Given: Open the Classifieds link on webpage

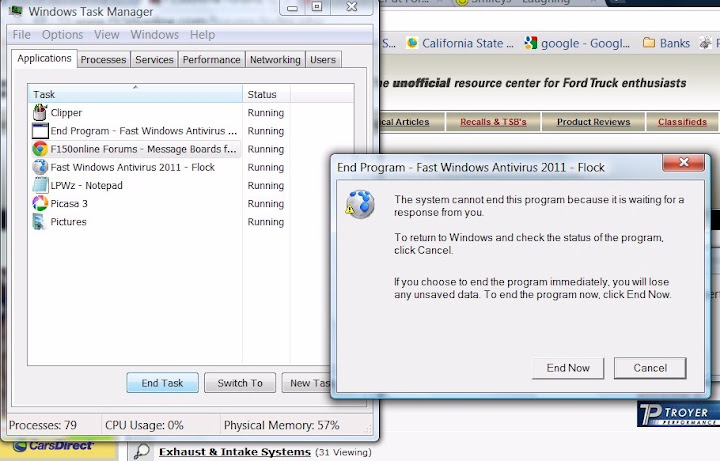Looking at the screenshot, I should (682, 122).
